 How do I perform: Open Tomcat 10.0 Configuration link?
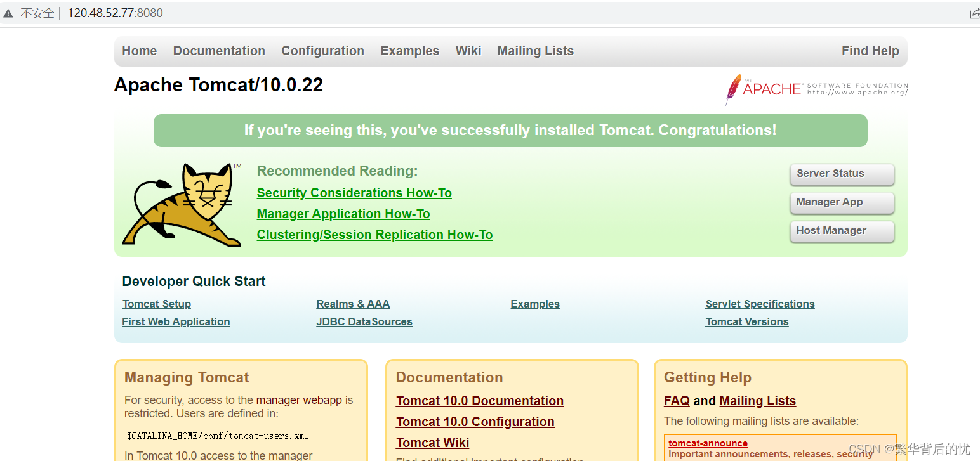pos(475,422)
